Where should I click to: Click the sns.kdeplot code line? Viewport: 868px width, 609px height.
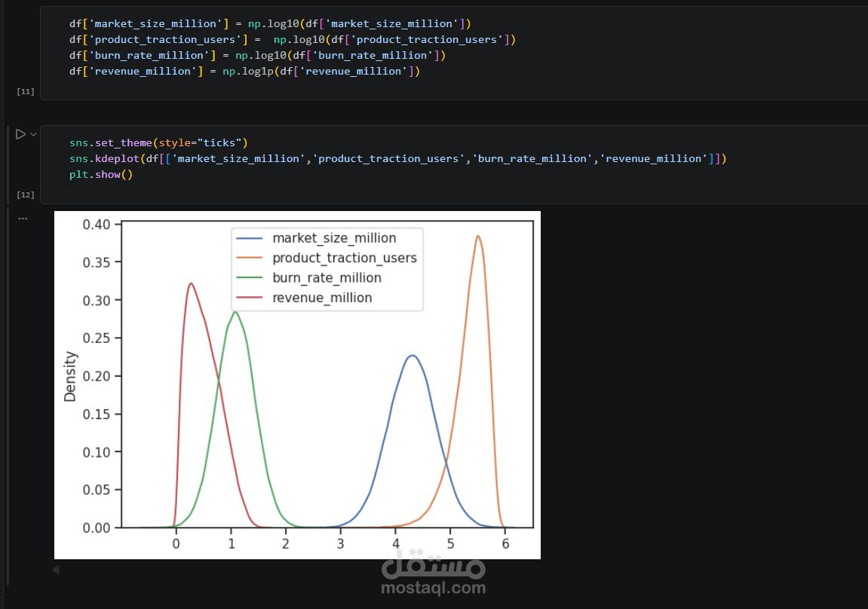click(397, 159)
